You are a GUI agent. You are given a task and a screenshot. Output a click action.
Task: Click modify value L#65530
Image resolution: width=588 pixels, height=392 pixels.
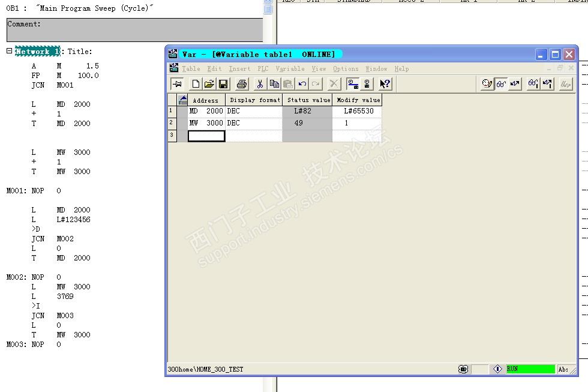point(357,112)
